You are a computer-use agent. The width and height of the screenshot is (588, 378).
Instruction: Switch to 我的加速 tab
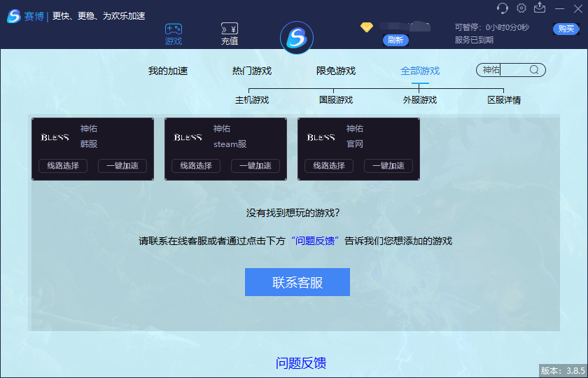click(167, 71)
